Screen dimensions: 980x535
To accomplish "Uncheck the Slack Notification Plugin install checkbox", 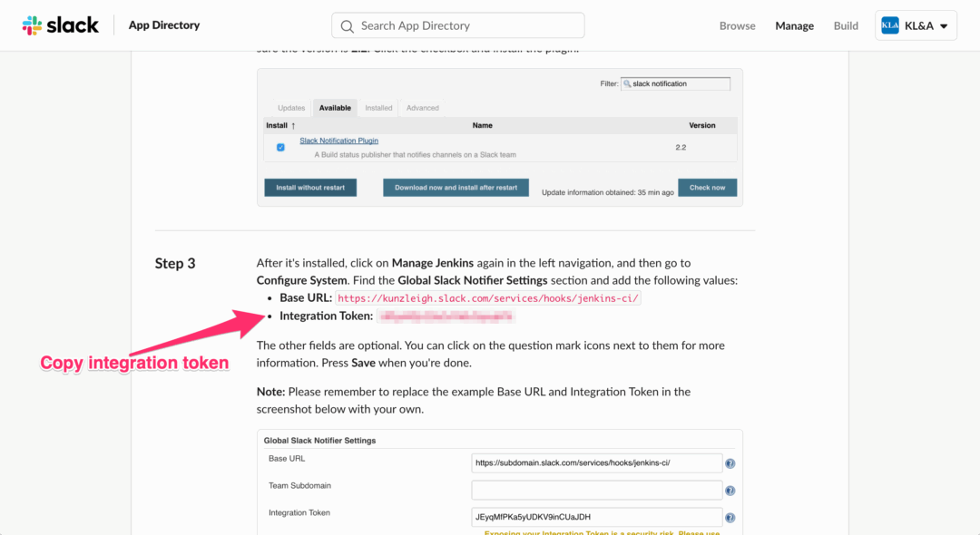I will point(279,146).
